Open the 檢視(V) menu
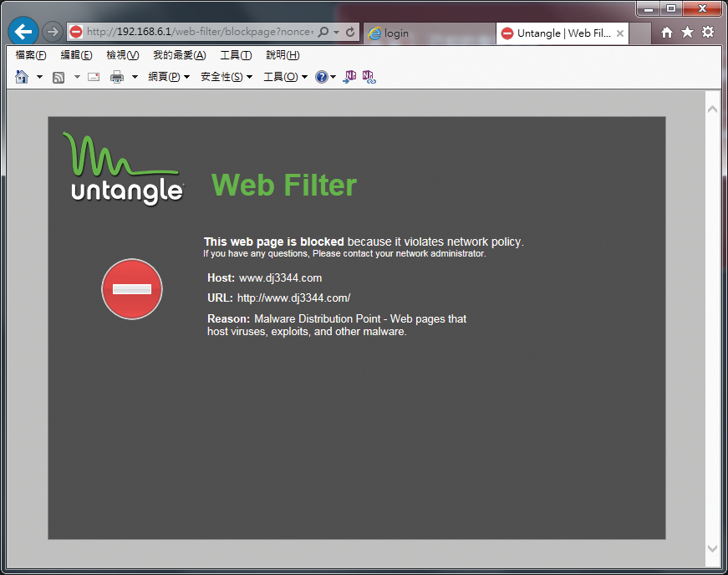Image resolution: width=728 pixels, height=575 pixels. pos(123,55)
